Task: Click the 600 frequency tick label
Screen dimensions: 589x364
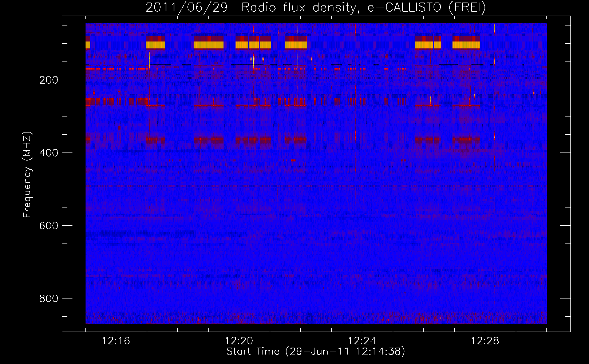Action: (x=48, y=226)
